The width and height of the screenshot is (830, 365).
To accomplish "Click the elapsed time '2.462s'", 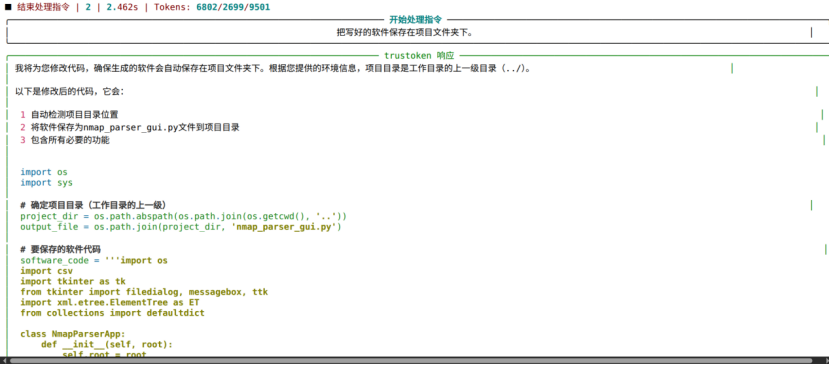I will (x=122, y=7).
